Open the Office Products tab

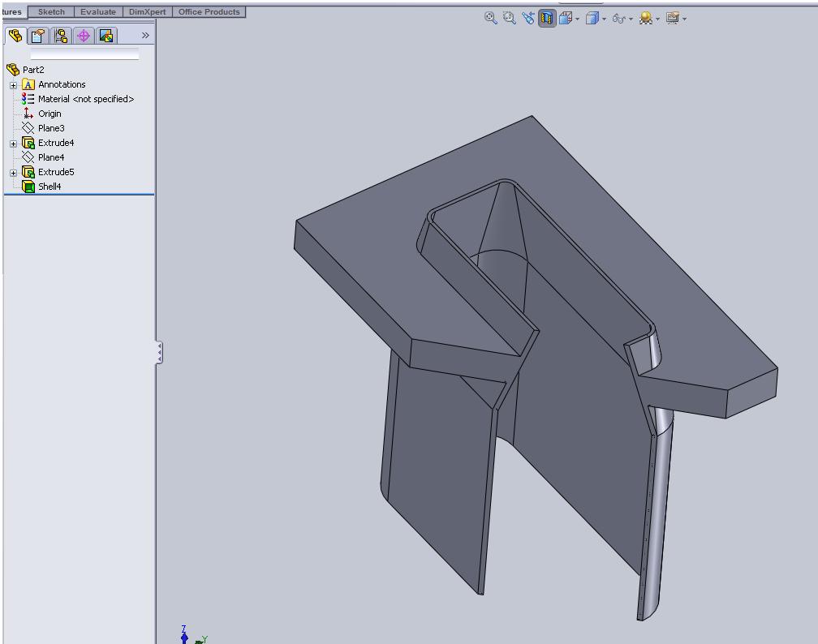[x=209, y=11]
